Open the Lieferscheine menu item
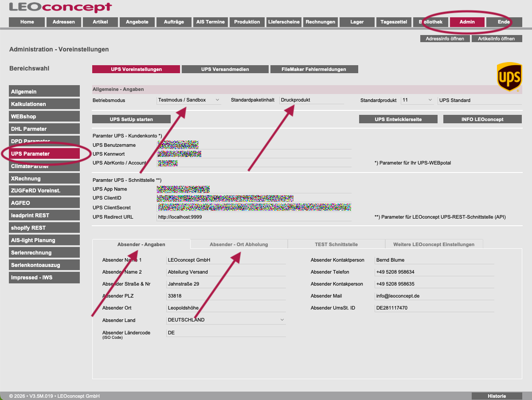The image size is (532, 400). [x=284, y=22]
